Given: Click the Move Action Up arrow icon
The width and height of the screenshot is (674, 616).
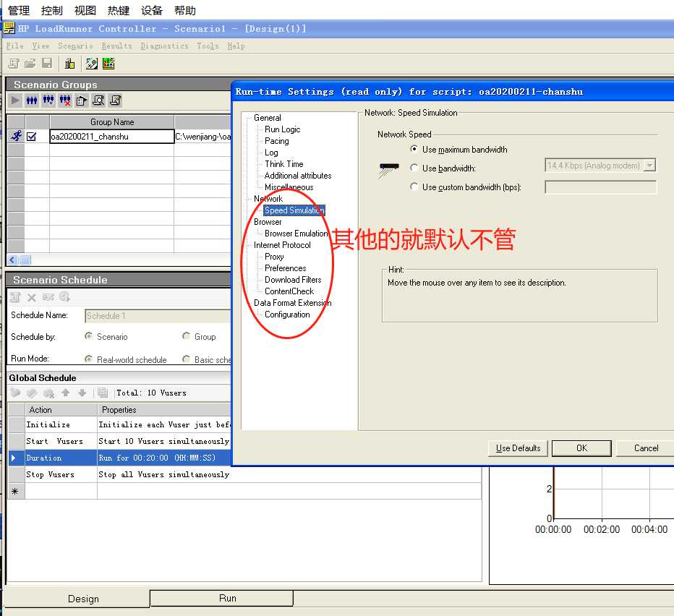Looking at the screenshot, I should (65, 393).
